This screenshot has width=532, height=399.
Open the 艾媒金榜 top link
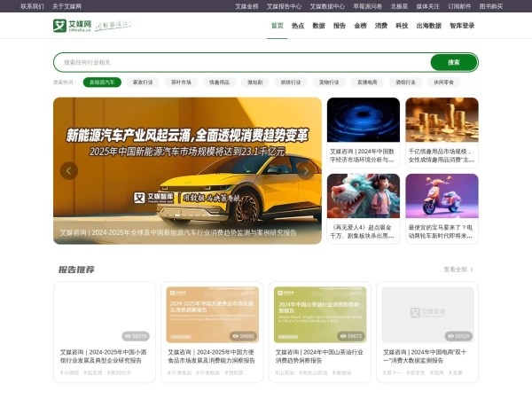[247, 6]
